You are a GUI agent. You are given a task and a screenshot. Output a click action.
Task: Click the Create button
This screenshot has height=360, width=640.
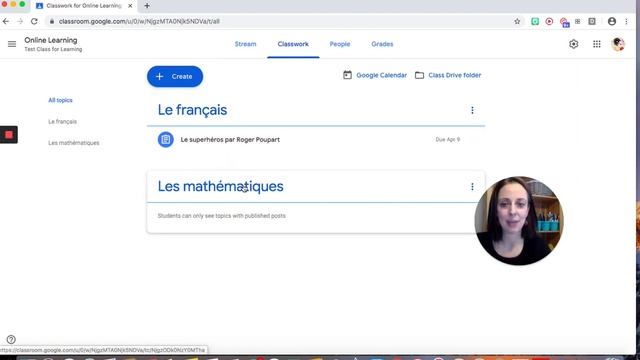(x=175, y=76)
